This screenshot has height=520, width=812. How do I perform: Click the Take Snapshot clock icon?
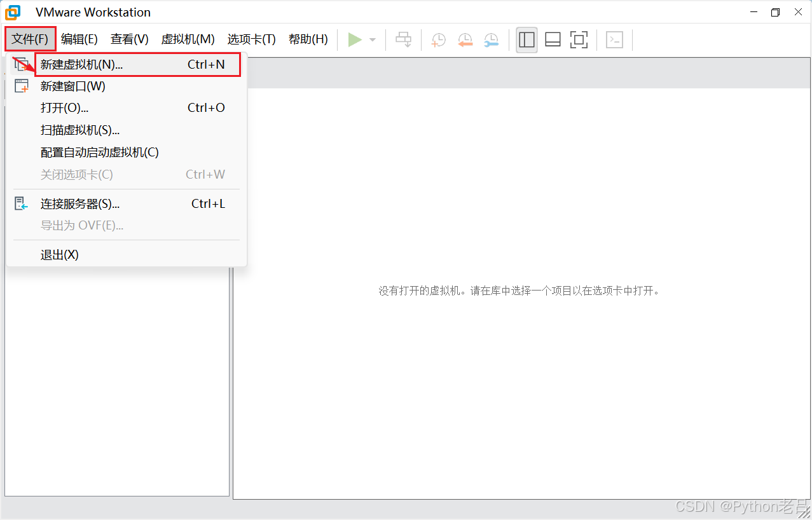[x=439, y=40]
